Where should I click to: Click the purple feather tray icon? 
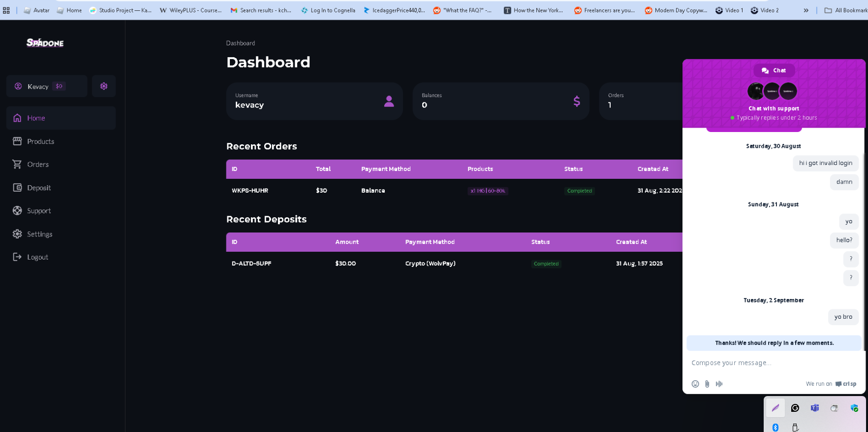coord(775,408)
